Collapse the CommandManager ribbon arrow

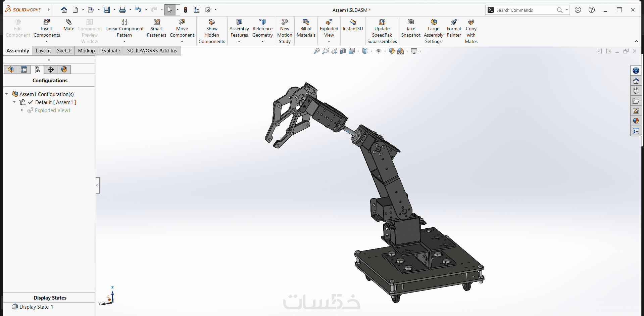(636, 41)
